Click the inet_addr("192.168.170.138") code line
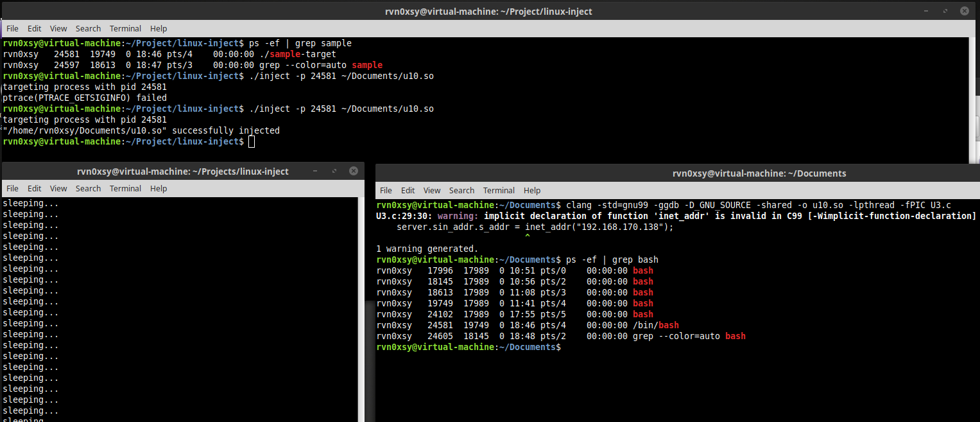980x422 pixels. [535, 227]
